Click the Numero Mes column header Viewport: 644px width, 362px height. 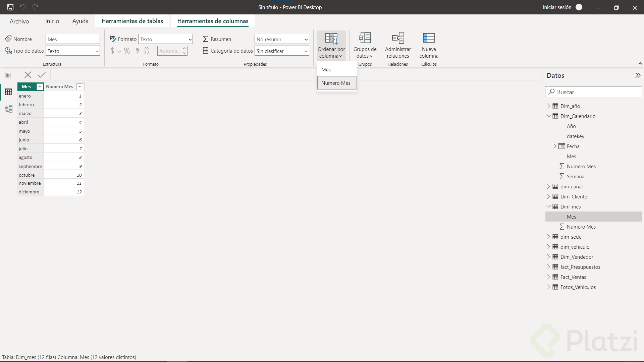(x=60, y=87)
